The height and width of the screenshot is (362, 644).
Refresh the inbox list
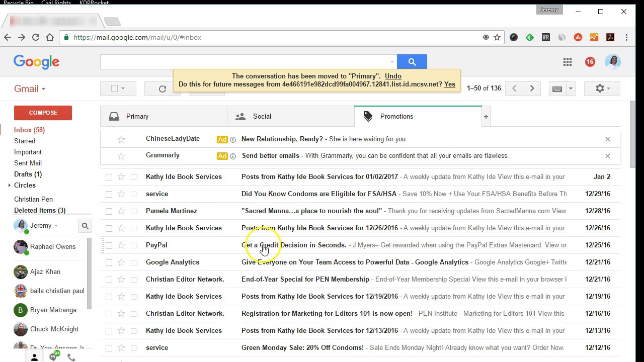[x=163, y=88]
